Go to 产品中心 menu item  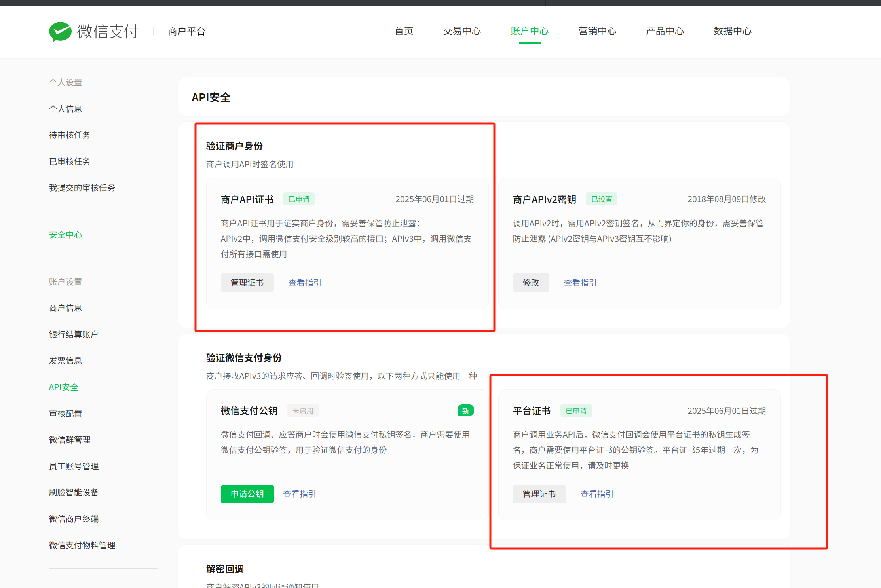point(665,31)
